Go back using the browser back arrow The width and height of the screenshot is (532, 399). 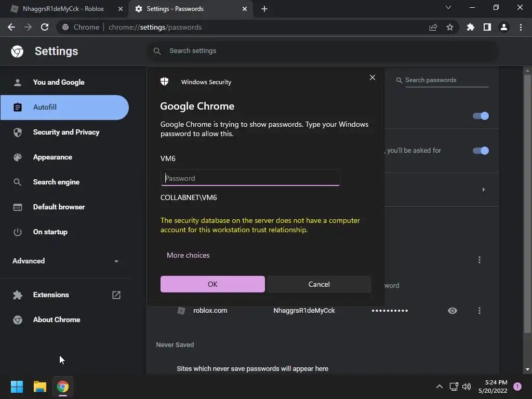11,27
